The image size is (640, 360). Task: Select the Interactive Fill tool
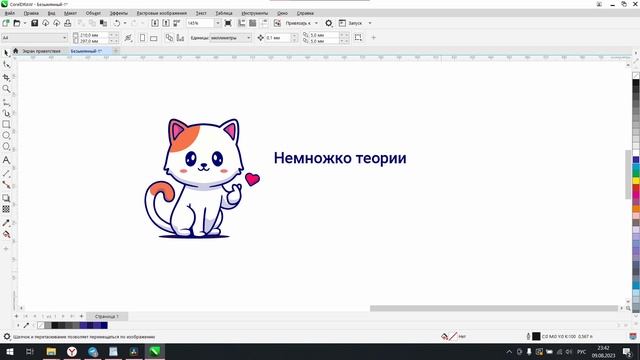(6, 234)
